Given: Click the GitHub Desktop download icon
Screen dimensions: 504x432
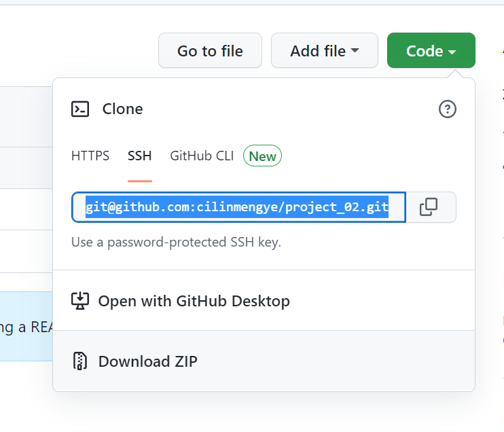Looking at the screenshot, I should [x=80, y=301].
